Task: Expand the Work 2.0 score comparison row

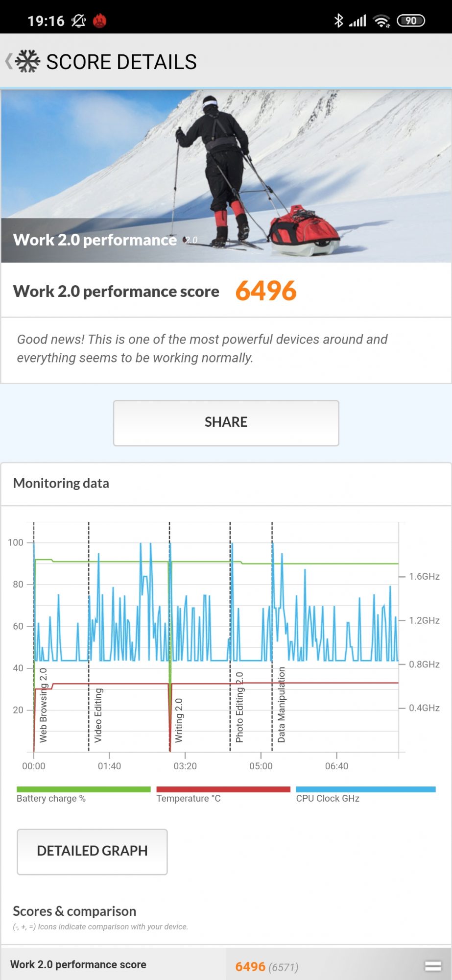Action: [433, 966]
